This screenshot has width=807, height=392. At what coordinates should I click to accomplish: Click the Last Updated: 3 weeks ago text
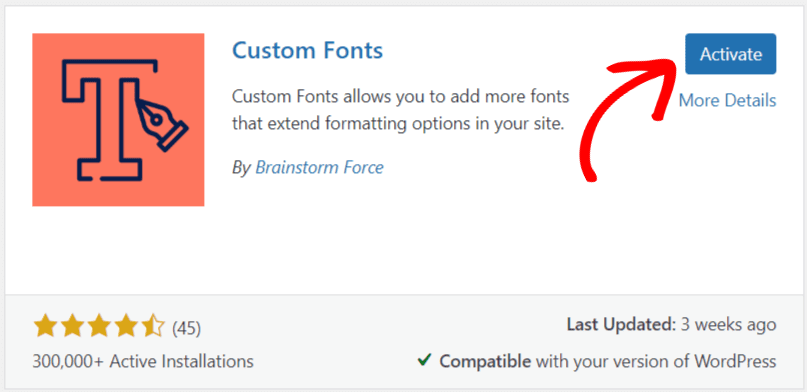671,325
